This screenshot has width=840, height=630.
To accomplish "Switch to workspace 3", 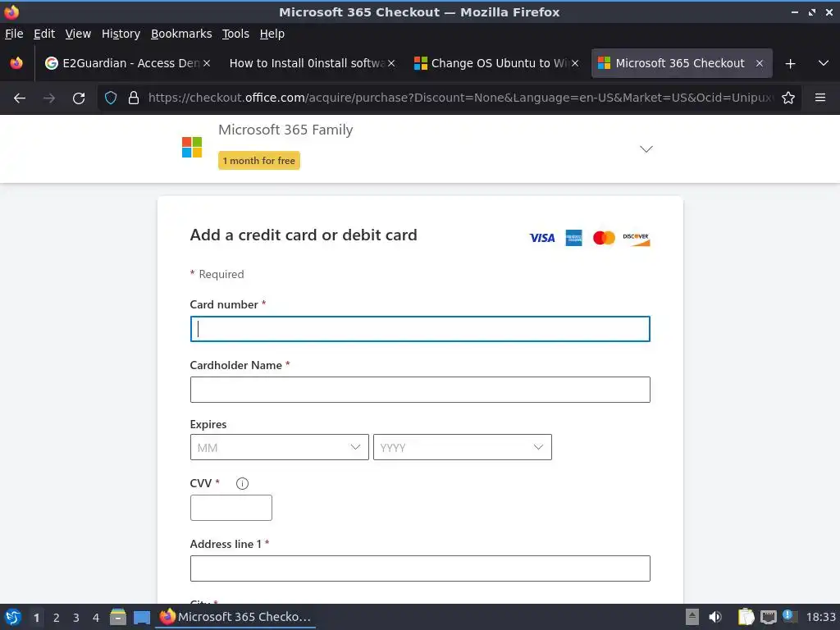I will coord(76,618).
